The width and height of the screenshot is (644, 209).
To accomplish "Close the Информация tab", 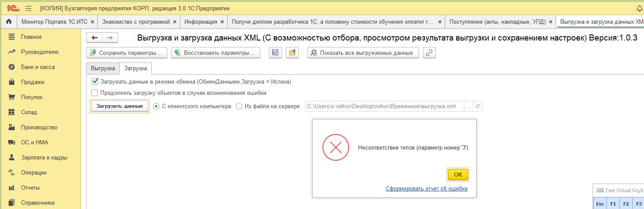I will click(222, 22).
